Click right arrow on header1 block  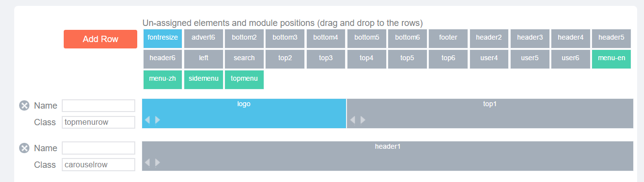pos(157,162)
